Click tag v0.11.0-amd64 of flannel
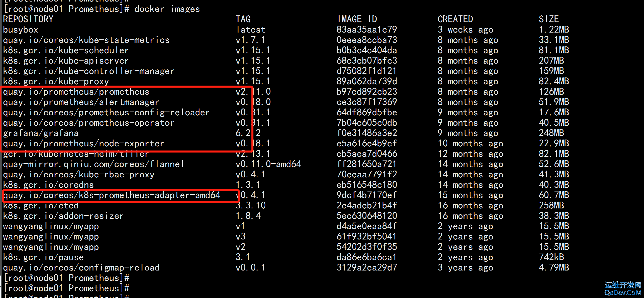This screenshot has width=644, height=298. click(x=268, y=164)
